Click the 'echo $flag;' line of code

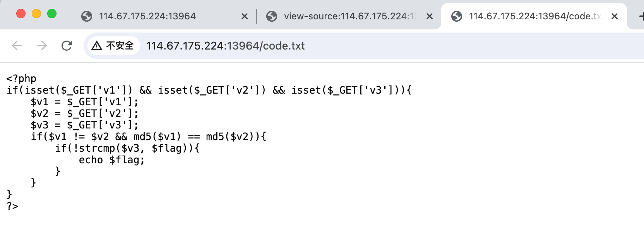(112, 160)
